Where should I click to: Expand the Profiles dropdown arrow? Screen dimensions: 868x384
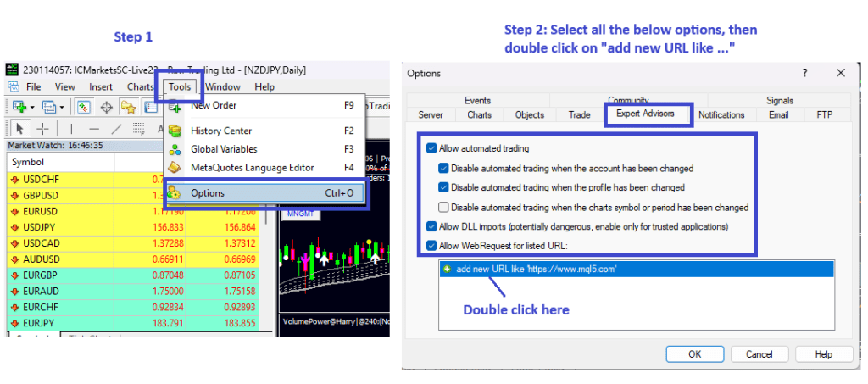(x=64, y=108)
